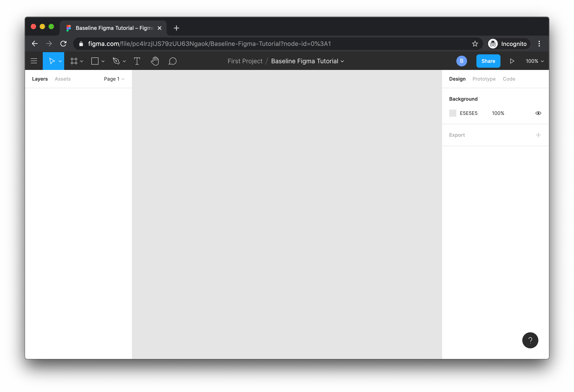The image size is (574, 392).
Task: Select the Hand tool
Action: click(155, 61)
